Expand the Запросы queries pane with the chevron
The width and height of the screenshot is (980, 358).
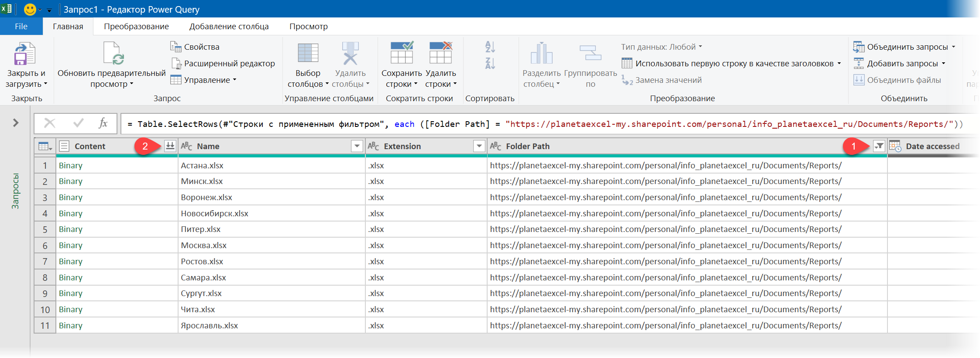16,123
